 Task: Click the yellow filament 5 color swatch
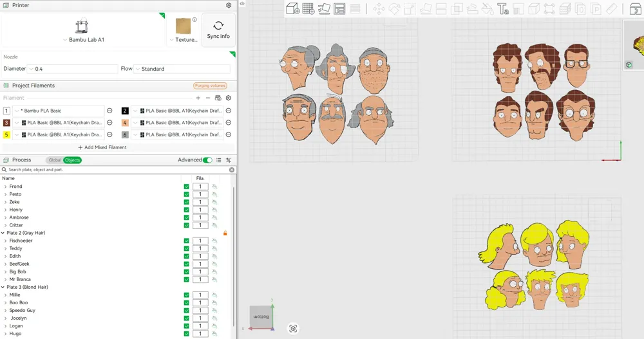tap(6, 134)
